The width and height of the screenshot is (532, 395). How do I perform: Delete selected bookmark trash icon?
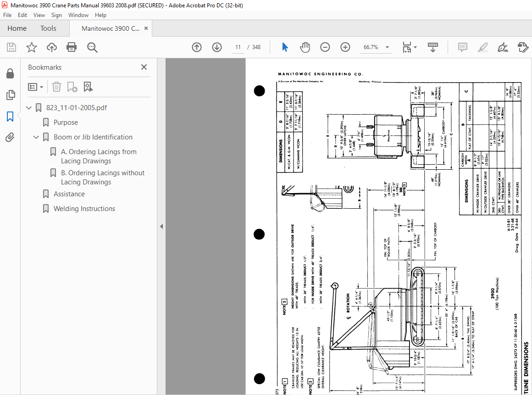tap(56, 87)
